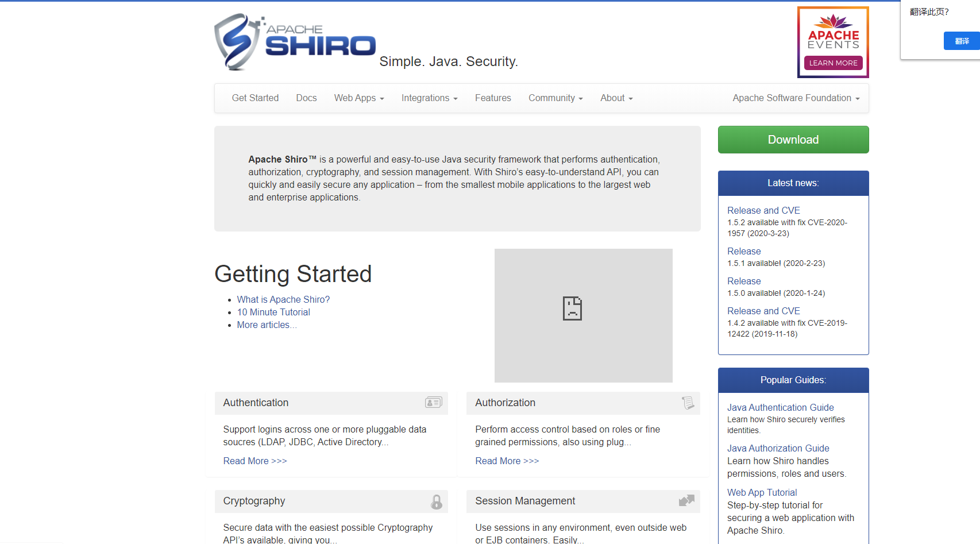Image resolution: width=980 pixels, height=544 pixels.
Task: Go to the Docs menu item
Action: (x=306, y=98)
